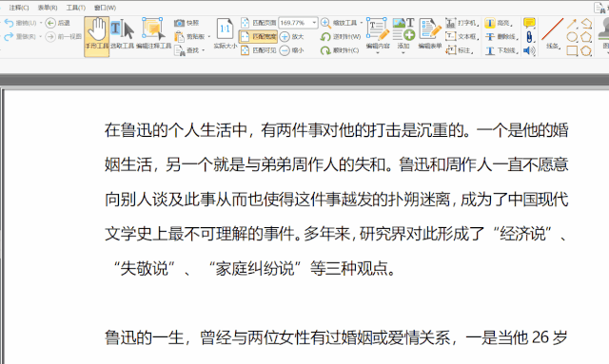Expand the Zoom tool (缩放工具) dropdown arrow
Screen dimensions: 609x364
[362, 23]
